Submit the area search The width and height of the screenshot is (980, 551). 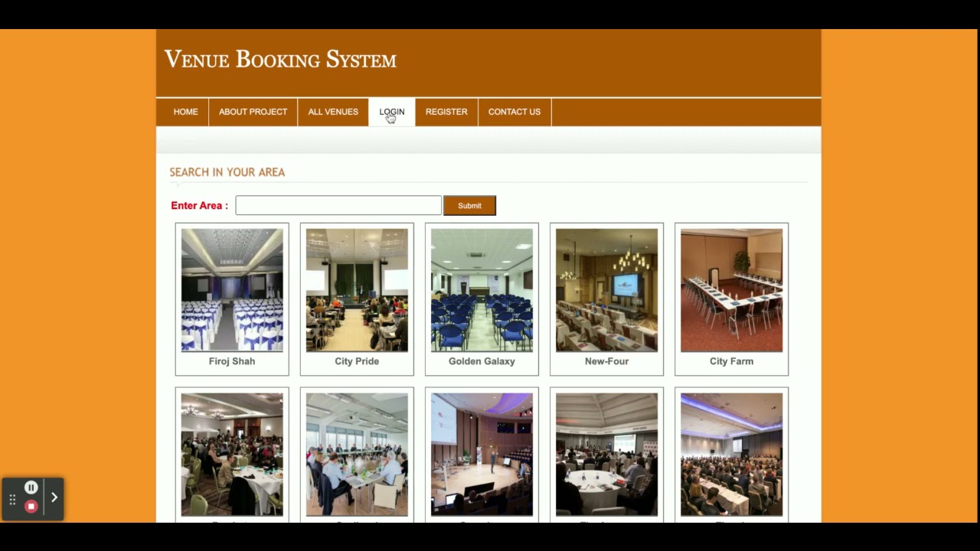[x=469, y=205]
